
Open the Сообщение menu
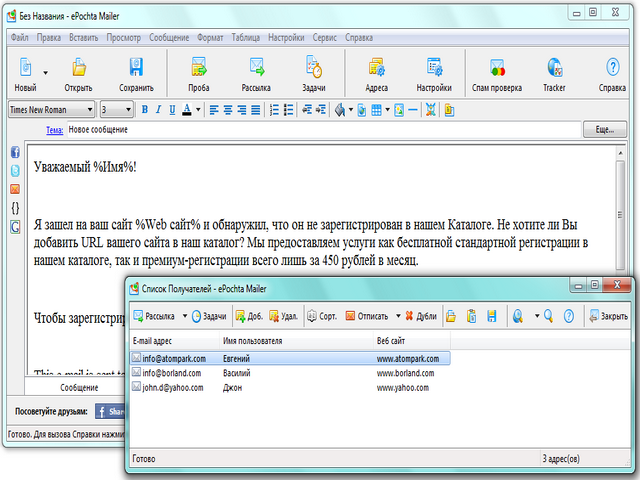coord(169,38)
